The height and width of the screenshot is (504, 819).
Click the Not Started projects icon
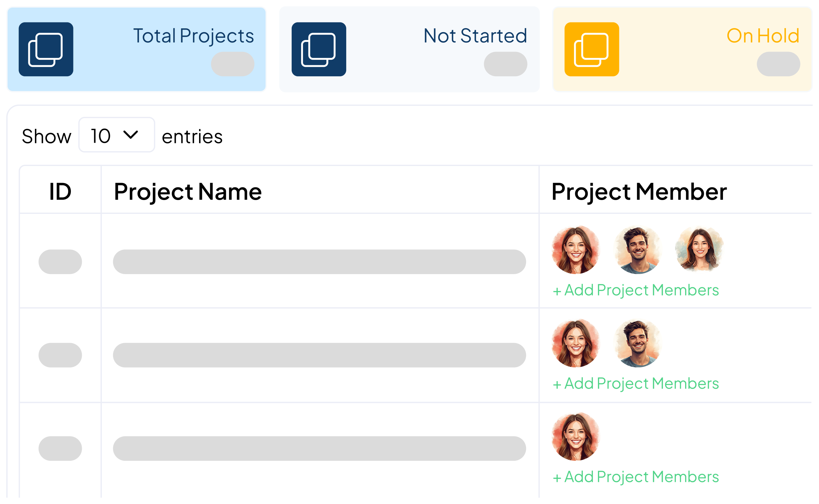(319, 49)
